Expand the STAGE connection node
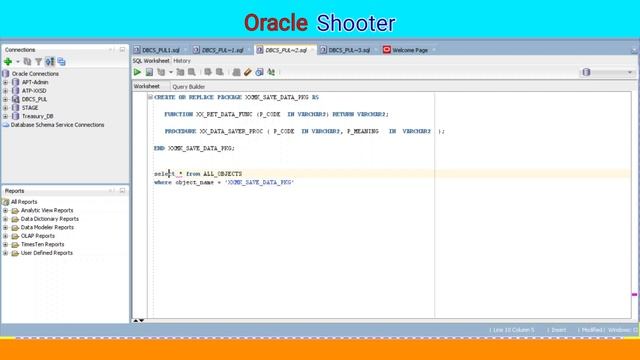The height and width of the screenshot is (360, 640). (x=5, y=108)
